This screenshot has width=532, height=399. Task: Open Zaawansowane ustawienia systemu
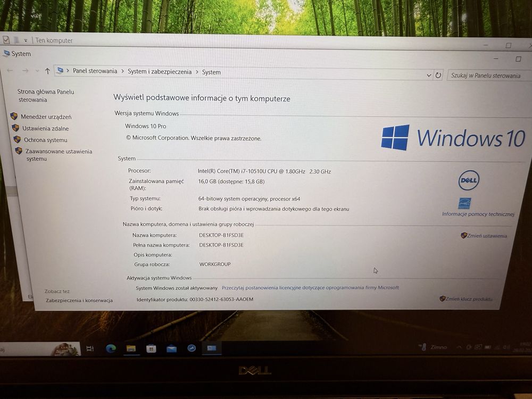(x=59, y=155)
